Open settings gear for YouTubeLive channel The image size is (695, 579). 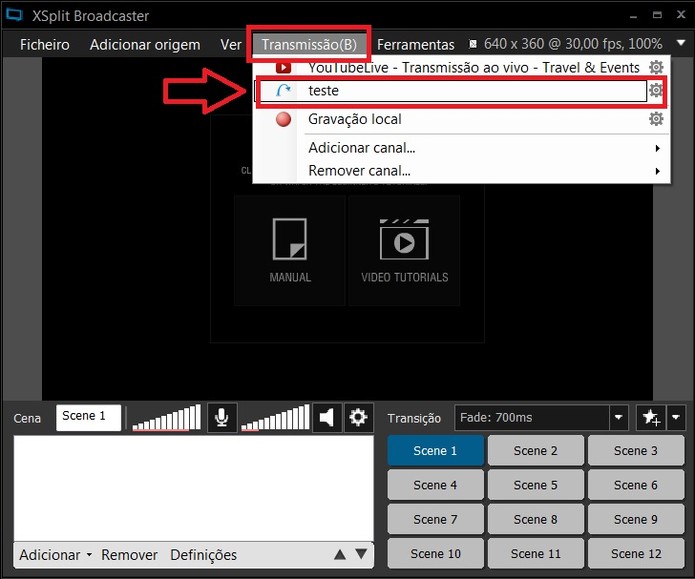(656, 67)
